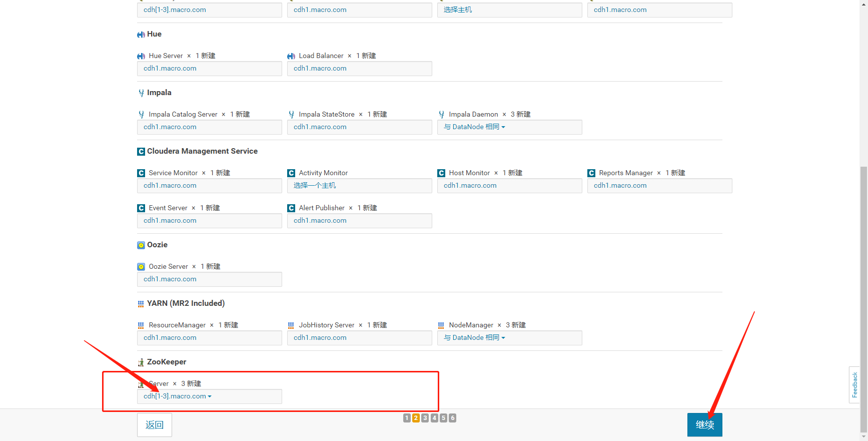Click the Reports Manager icon
This screenshot has width=868, height=441.
pos(591,173)
